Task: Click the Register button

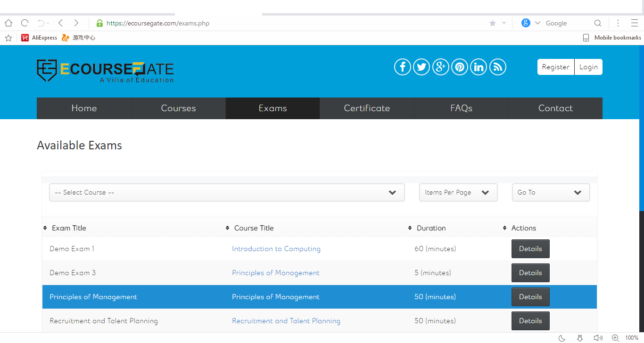Action: 555,66
